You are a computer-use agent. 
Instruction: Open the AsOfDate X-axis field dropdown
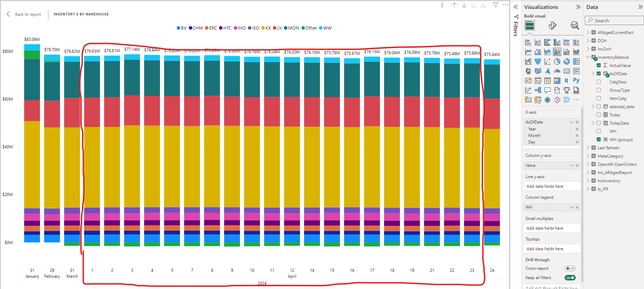(572, 122)
